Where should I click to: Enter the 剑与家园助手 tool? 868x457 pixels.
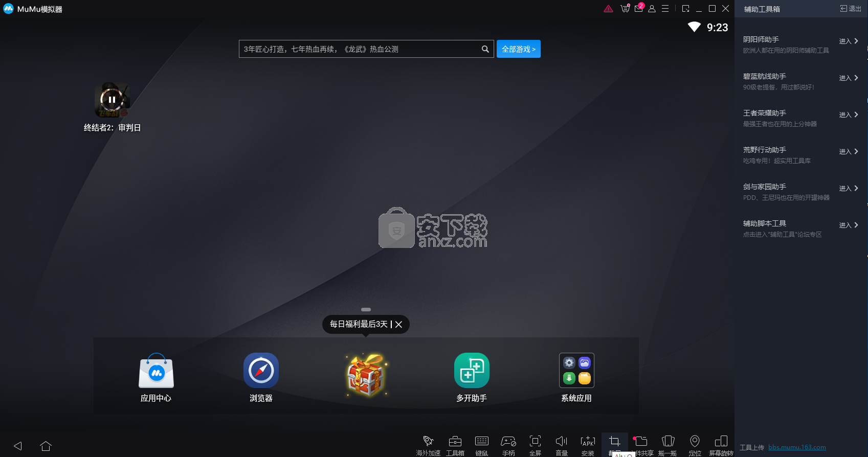pos(849,188)
